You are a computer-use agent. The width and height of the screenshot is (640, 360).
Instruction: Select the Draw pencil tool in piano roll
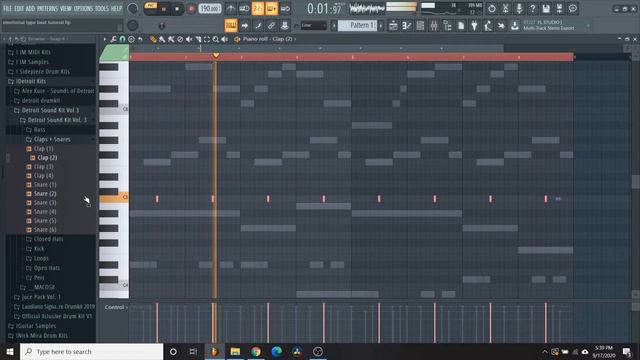[x=153, y=39]
